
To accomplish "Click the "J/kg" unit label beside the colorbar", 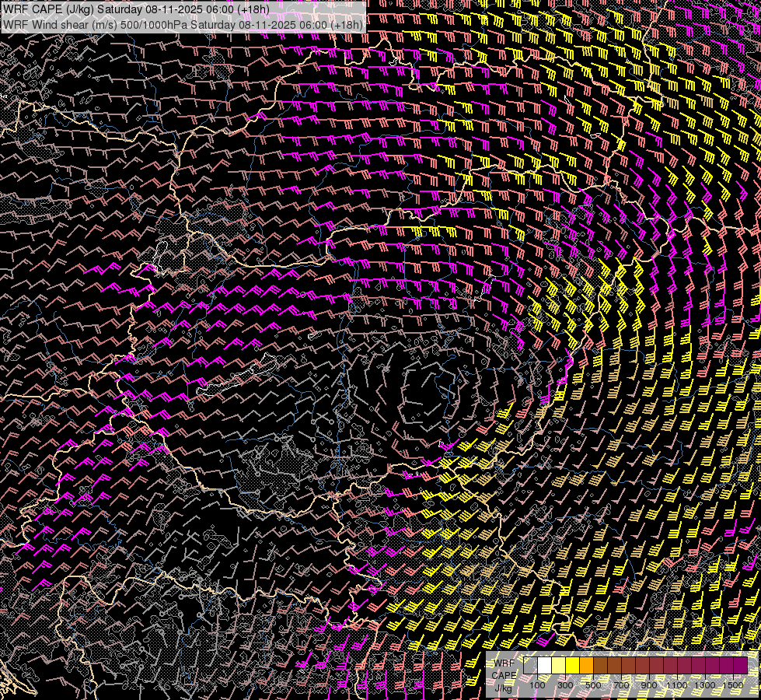I will click(x=503, y=688).
